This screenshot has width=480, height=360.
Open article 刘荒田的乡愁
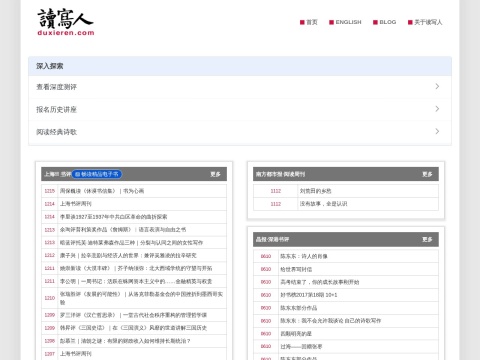[315, 191]
